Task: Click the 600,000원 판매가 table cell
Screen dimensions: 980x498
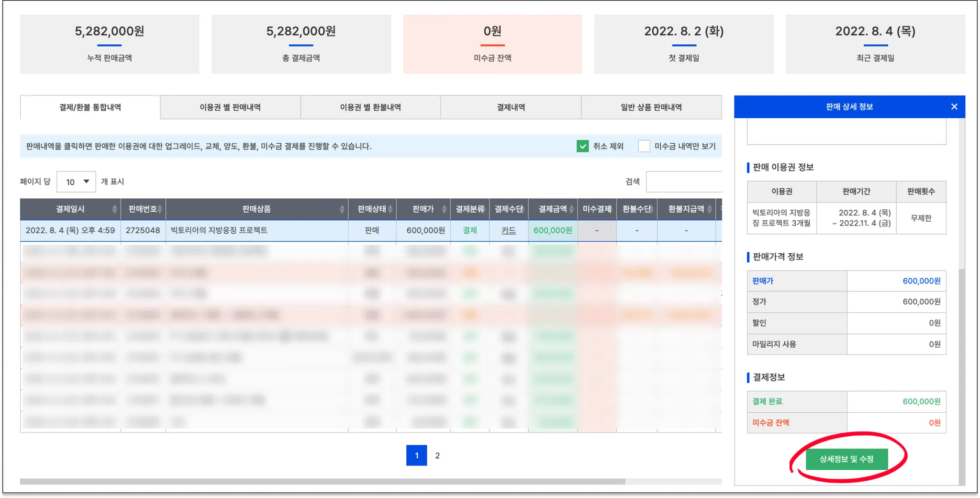Action: click(x=423, y=230)
